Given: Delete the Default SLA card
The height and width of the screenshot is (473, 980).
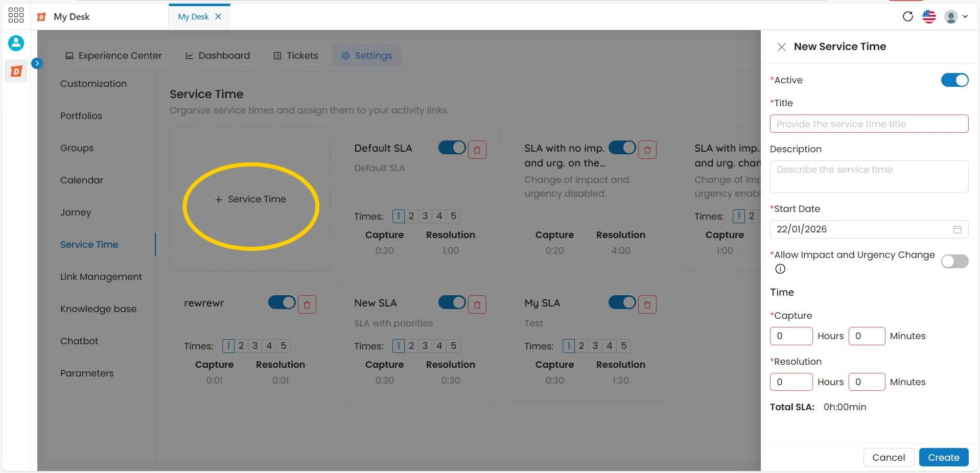Looking at the screenshot, I should click(x=477, y=150).
